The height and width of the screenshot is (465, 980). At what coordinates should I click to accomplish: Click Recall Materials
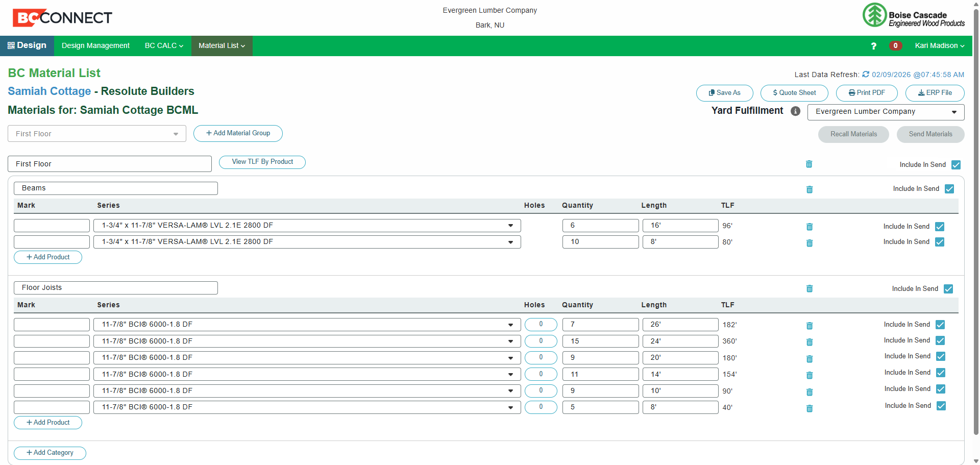click(x=853, y=134)
